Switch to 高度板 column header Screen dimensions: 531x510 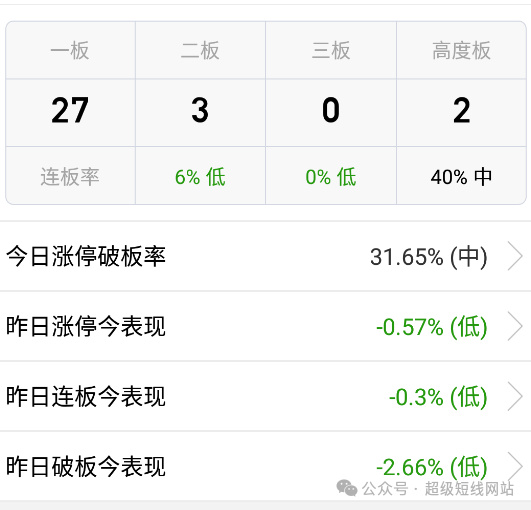pos(461,50)
